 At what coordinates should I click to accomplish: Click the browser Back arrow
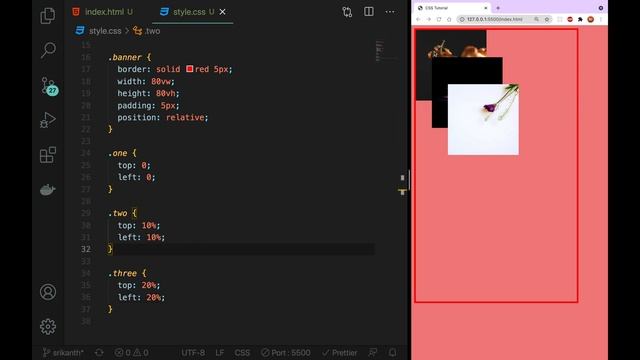pos(418,19)
